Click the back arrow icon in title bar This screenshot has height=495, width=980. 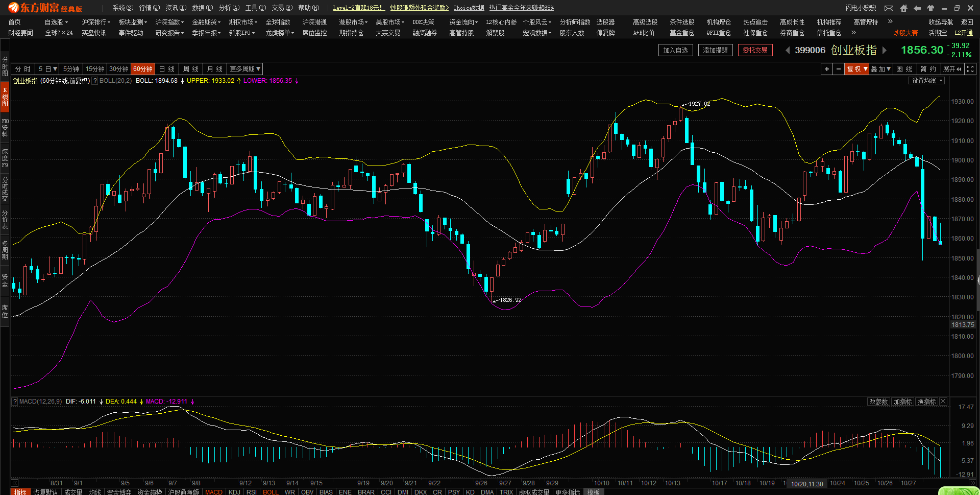point(917,8)
